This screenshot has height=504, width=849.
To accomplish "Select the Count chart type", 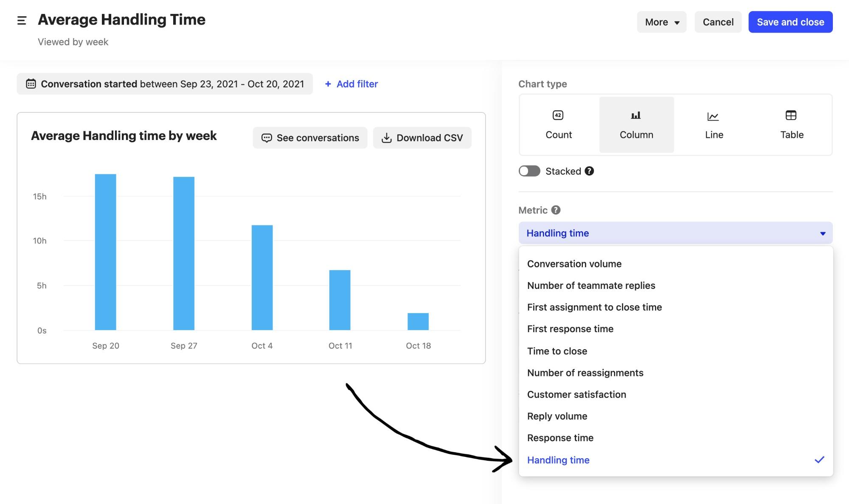I will click(x=559, y=125).
